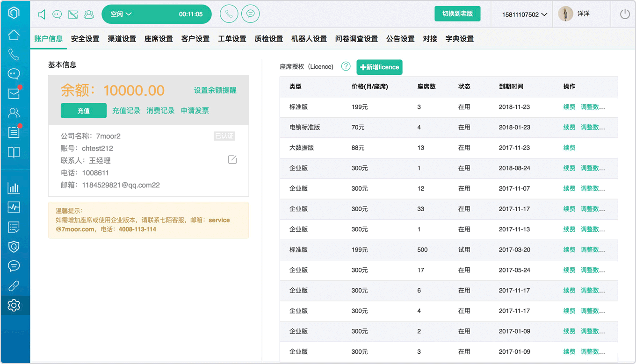The image size is (636, 364).
Task: Expand the 15811107502 number dropdown
Action: click(524, 14)
